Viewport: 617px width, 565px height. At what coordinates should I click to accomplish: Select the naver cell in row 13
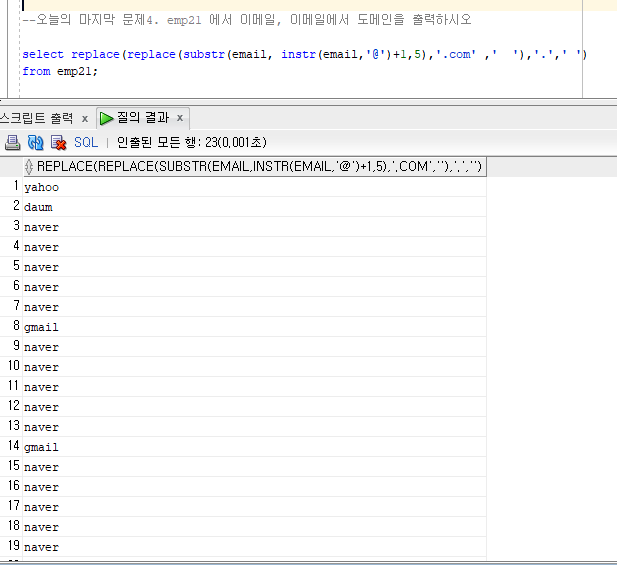[255, 427]
